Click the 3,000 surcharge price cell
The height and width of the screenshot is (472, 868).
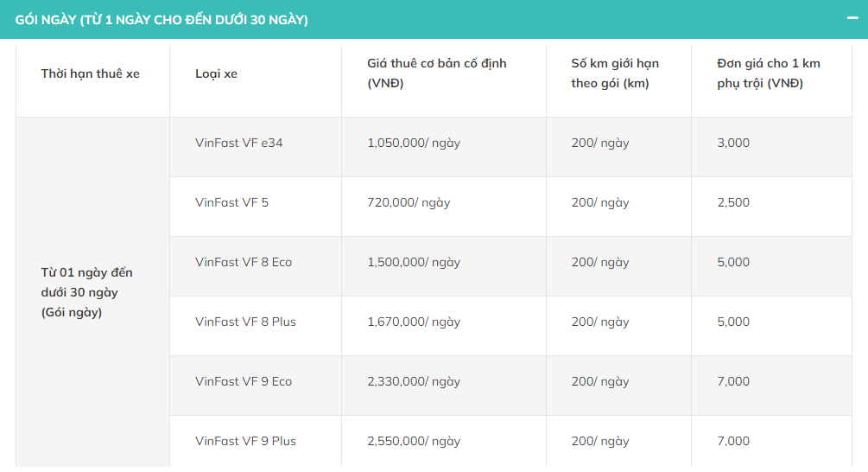[x=733, y=143]
